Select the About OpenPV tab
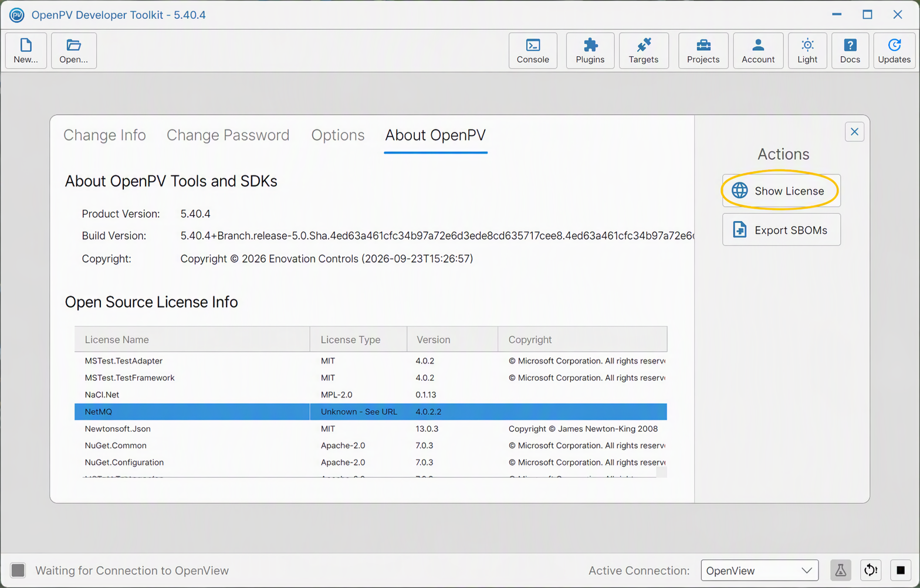The height and width of the screenshot is (588, 920). click(435, 135)
